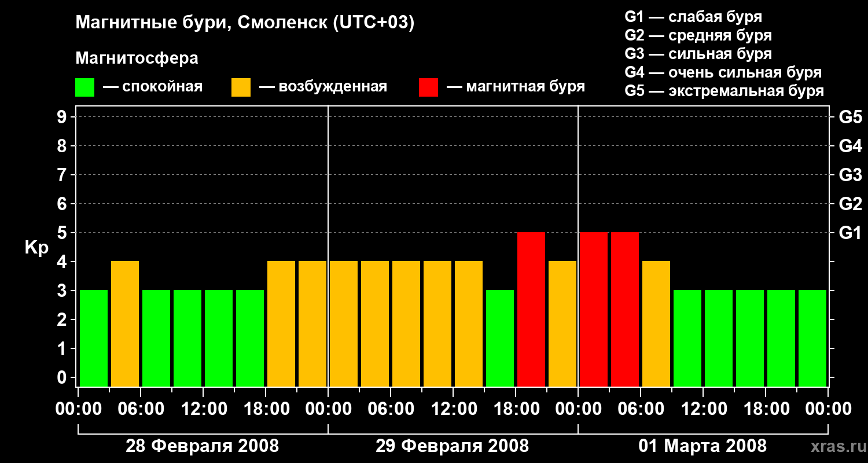The image size is (868, 463).
Task: Click the green 'спокойная' legend swatch
Action: tap(84, 87)
